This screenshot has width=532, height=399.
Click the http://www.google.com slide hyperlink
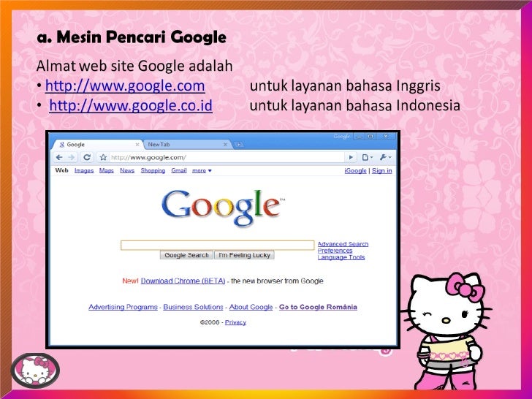(x=125, y=85)
